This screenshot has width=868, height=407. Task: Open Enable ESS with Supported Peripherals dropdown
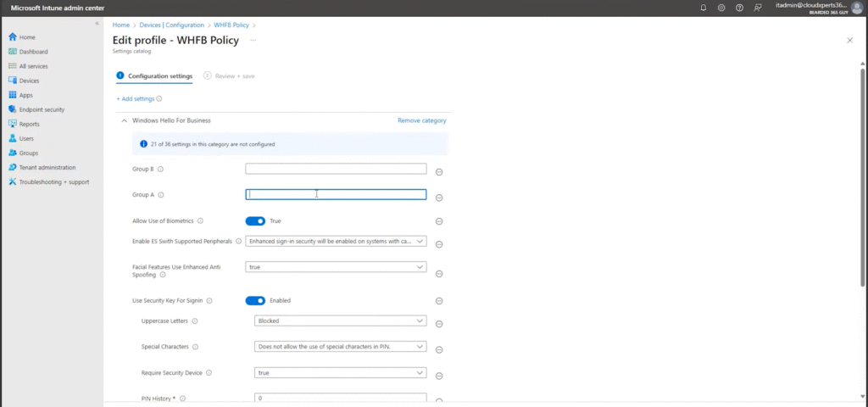(336, 242)
